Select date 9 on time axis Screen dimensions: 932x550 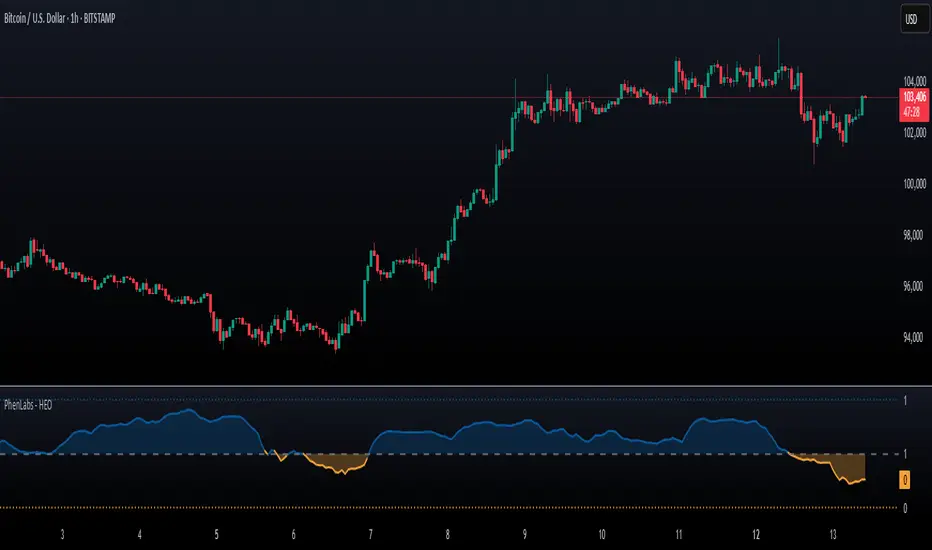tap(524, 535)
